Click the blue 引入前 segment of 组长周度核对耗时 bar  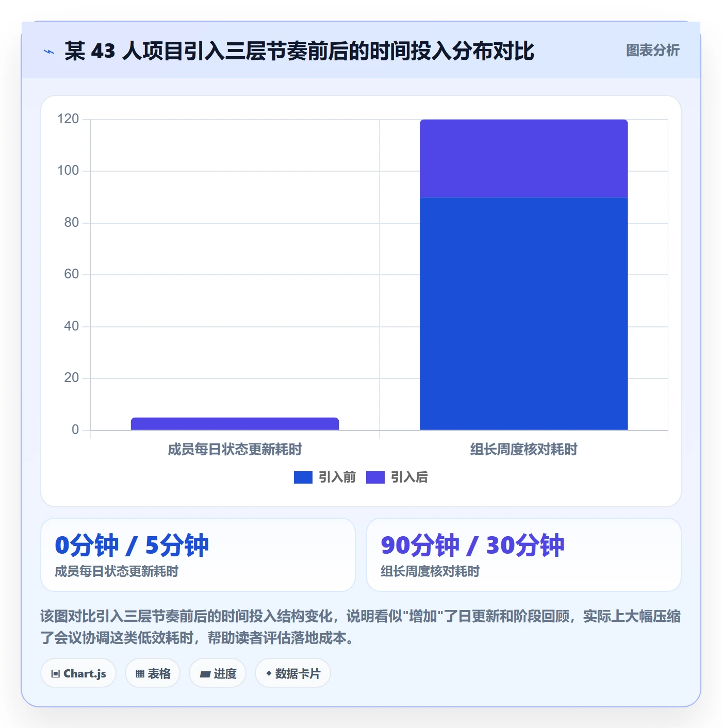point(524,313)
